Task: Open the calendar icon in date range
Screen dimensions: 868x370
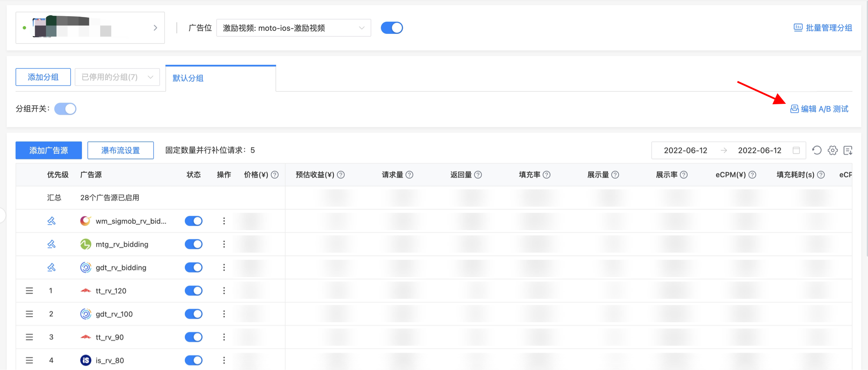Action: (x=796, y=150)
